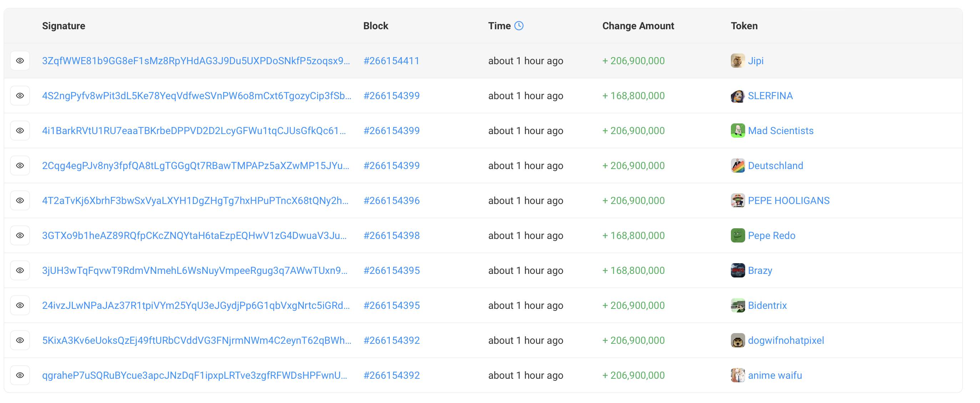The width and height of the screenshot is (980, 403).
Task: Click eye preview button for SLERFINA row
Action: coord(20,96)
